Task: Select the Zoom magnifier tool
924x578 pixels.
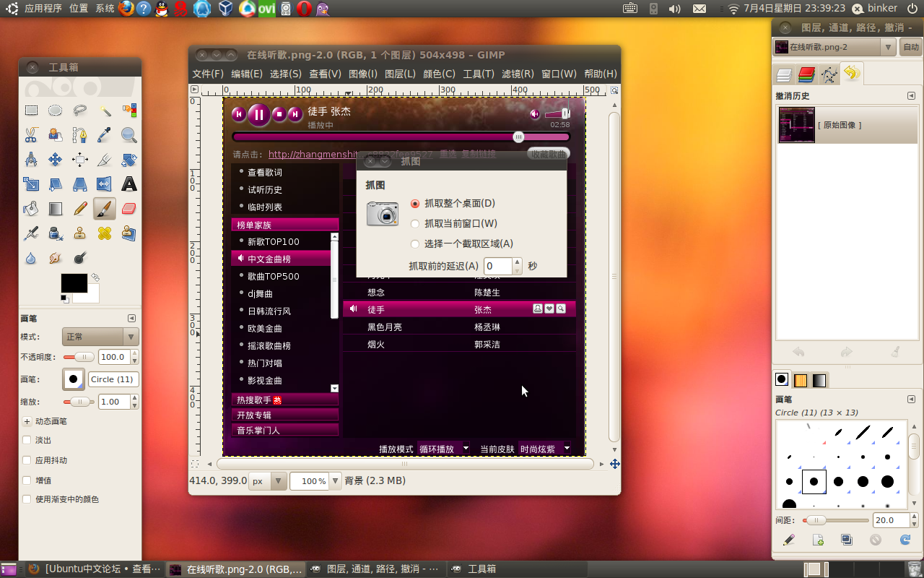Action: 129,135
